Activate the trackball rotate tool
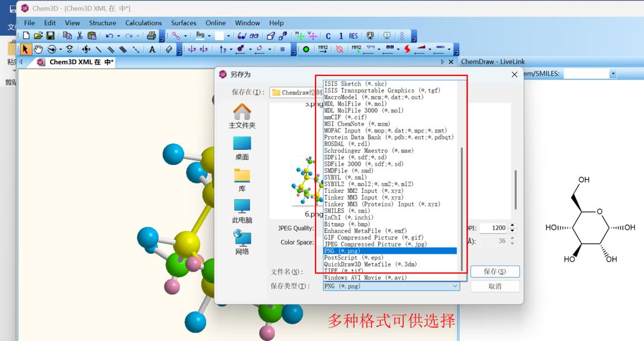Image resolution: width=644 pixels, height=341 pixels. [50, 49]
